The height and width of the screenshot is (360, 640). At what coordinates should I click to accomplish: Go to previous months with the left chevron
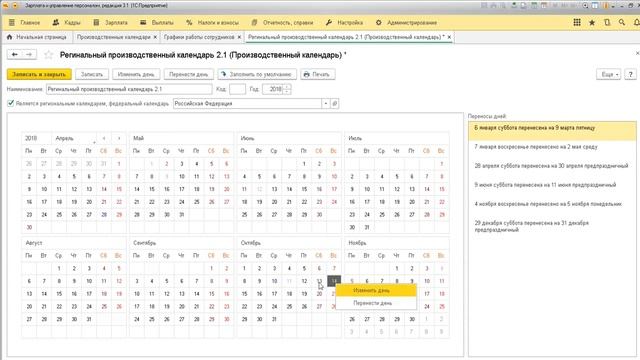[x=104, y=138]
